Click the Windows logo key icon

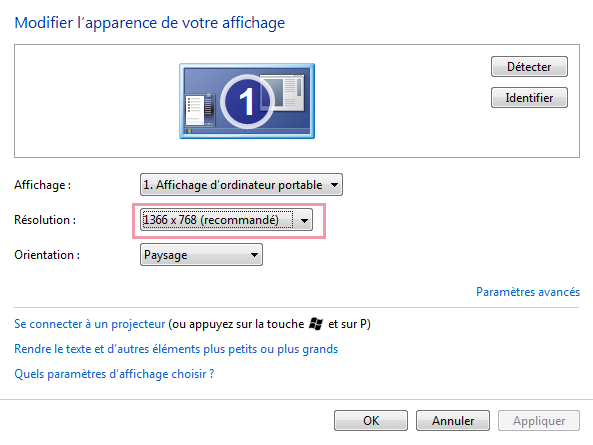pos(316,324)
